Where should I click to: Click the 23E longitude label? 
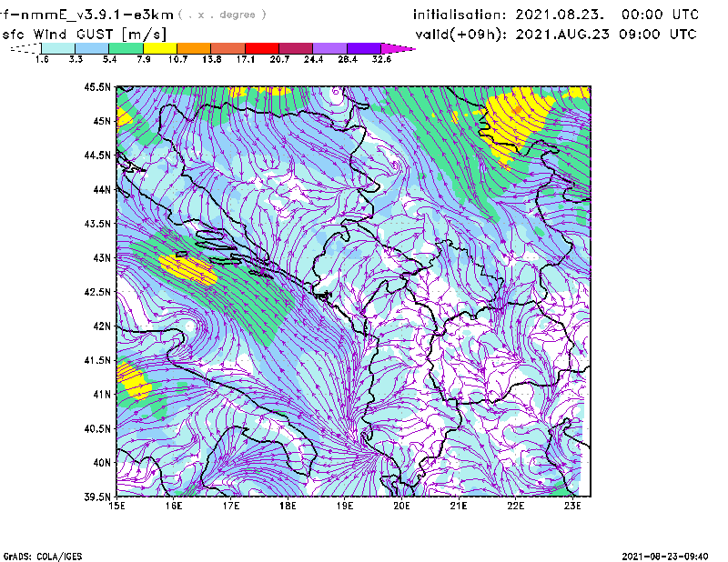[572, 506]
